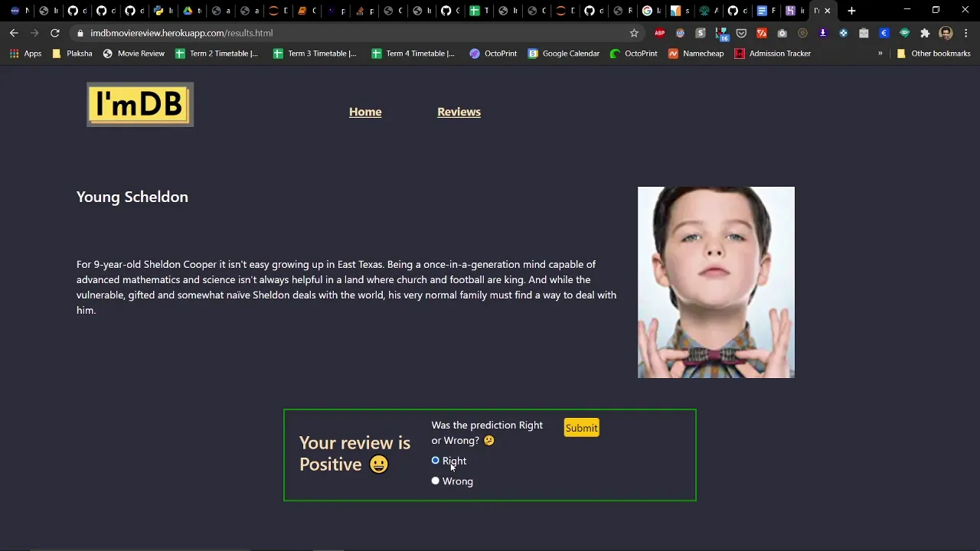
Task: Open the Term 3 Timetable bookmark
Action: pos(315,54)
